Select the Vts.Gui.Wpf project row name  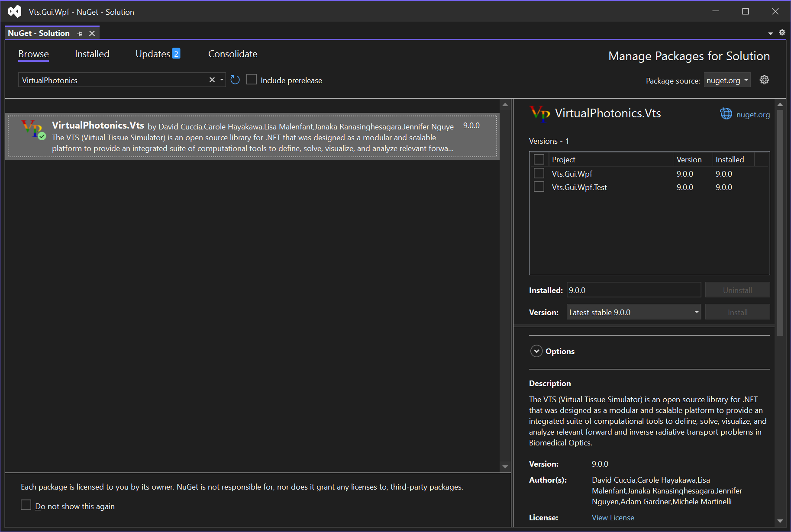pyautogui.click(x=572, y=174)
